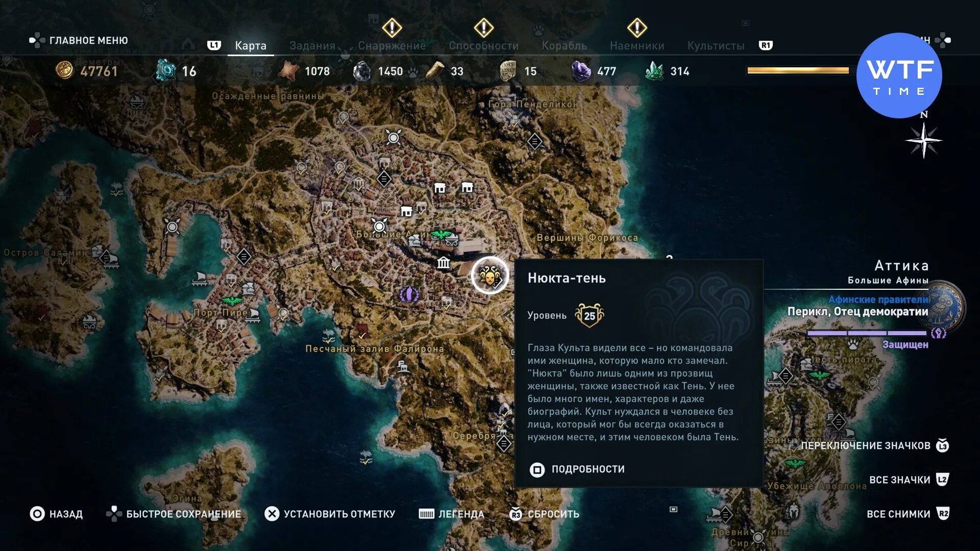The image size is (980, 551).
Task: Click УСТАНОВИТЬ ОТМЕТКУ to place marker
Action: point(330,514)
